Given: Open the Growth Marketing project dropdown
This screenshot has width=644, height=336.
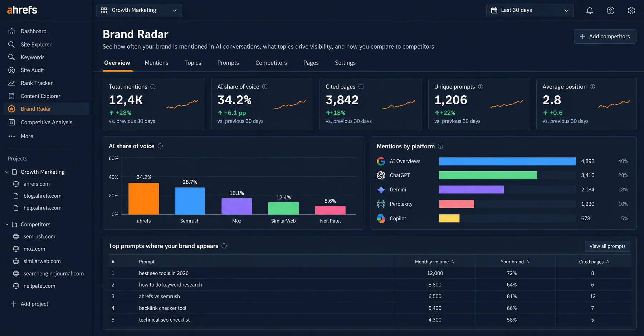Looking at the screenshot, I should 139,10.
